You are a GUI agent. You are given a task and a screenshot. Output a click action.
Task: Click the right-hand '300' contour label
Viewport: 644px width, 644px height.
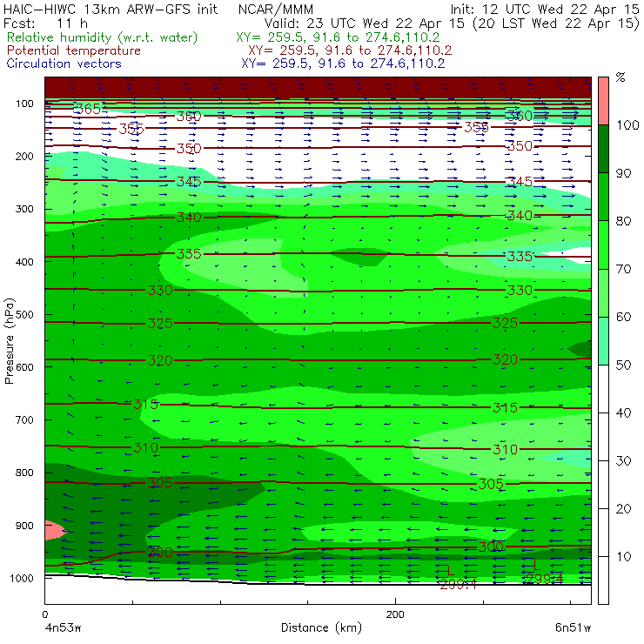pos(491,547)
